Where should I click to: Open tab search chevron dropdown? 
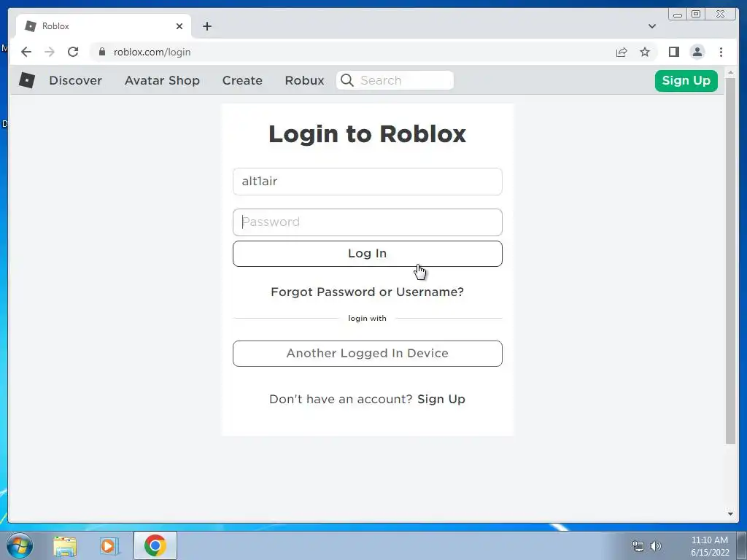pos(652,26)
